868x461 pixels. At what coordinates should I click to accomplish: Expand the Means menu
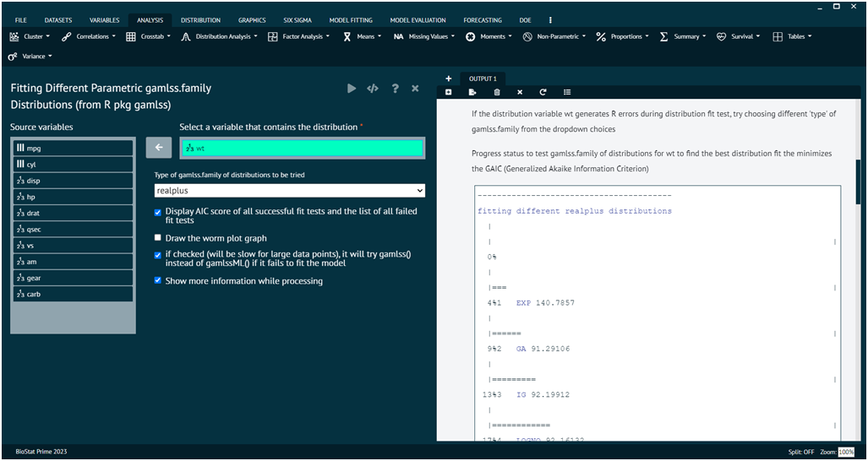pos(363,36)
